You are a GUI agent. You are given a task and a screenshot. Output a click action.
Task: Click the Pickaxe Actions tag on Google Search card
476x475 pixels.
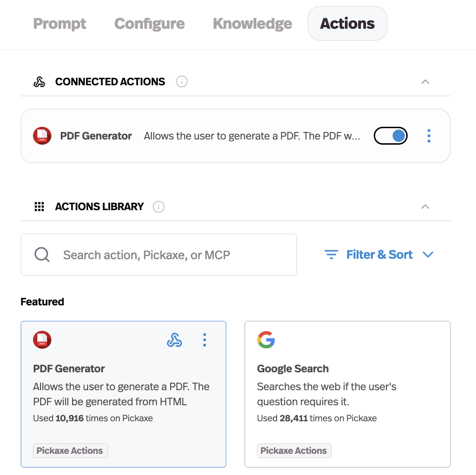(294, 450)
